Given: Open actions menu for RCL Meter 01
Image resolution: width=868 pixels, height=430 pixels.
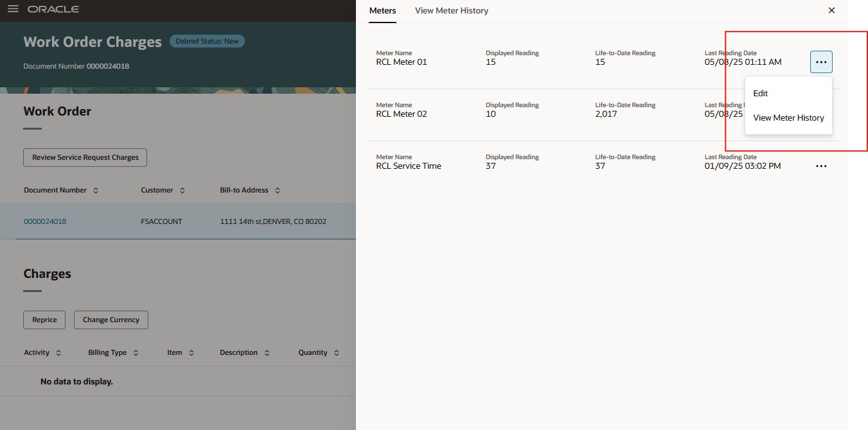Looking at the screenshot, I should pyautogui.click(x=821, y=61).
